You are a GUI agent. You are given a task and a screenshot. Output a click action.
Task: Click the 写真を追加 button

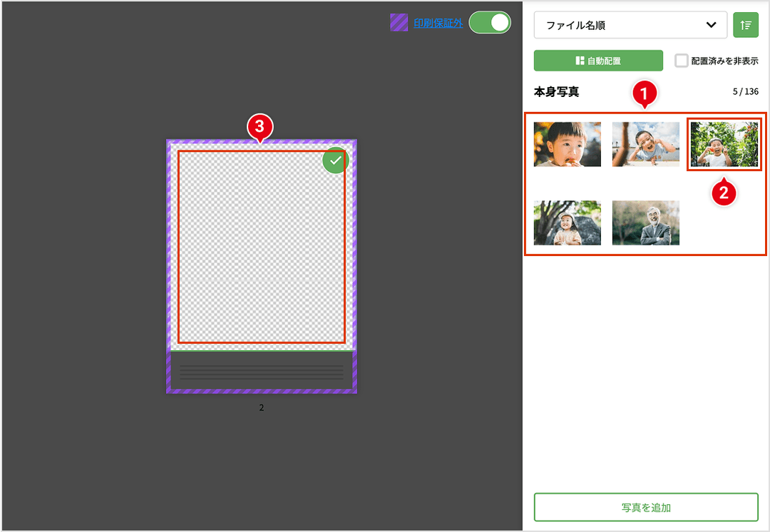point(645,508)
